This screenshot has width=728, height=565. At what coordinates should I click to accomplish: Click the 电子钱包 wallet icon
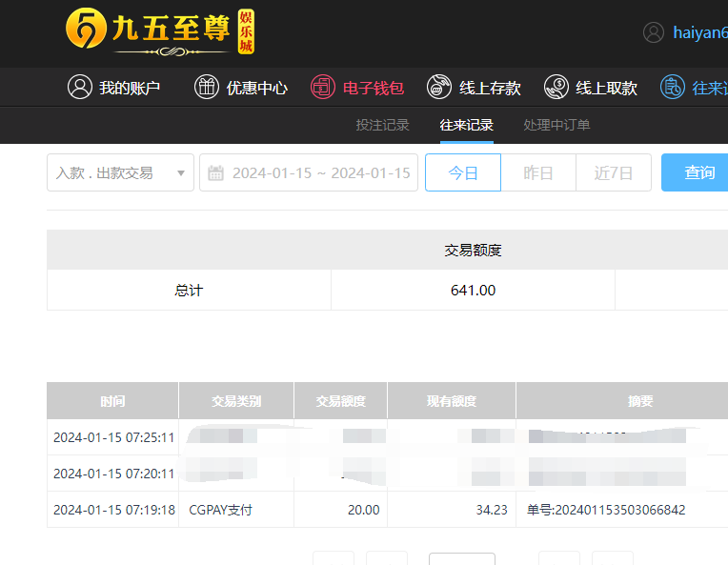[x=323, y=87]
